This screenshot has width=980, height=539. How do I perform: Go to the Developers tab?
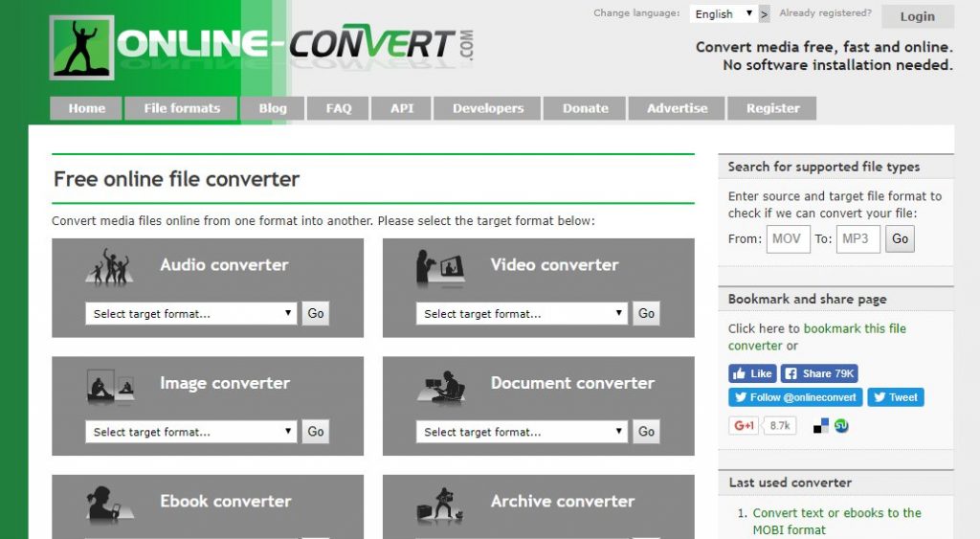[488, 108]
